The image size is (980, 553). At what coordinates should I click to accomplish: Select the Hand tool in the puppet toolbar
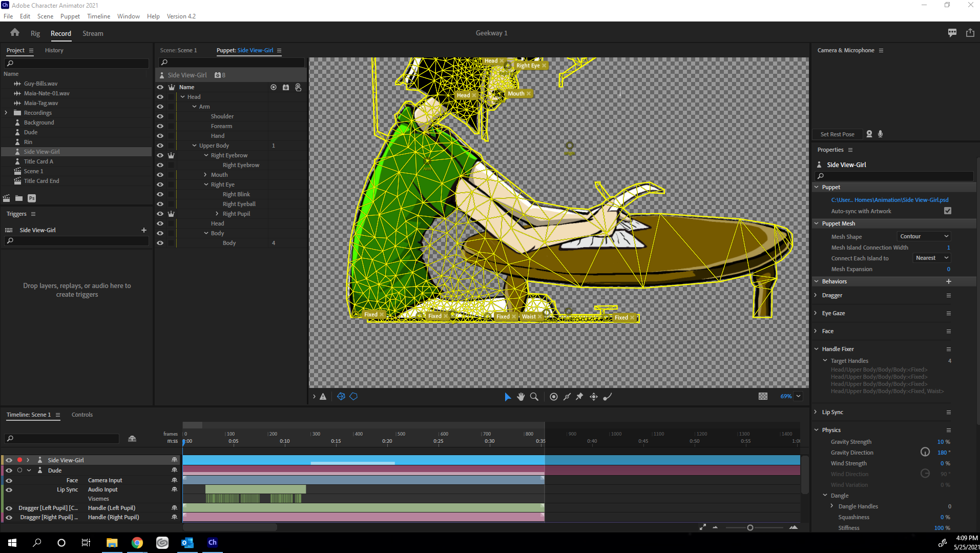pos(521,397)
